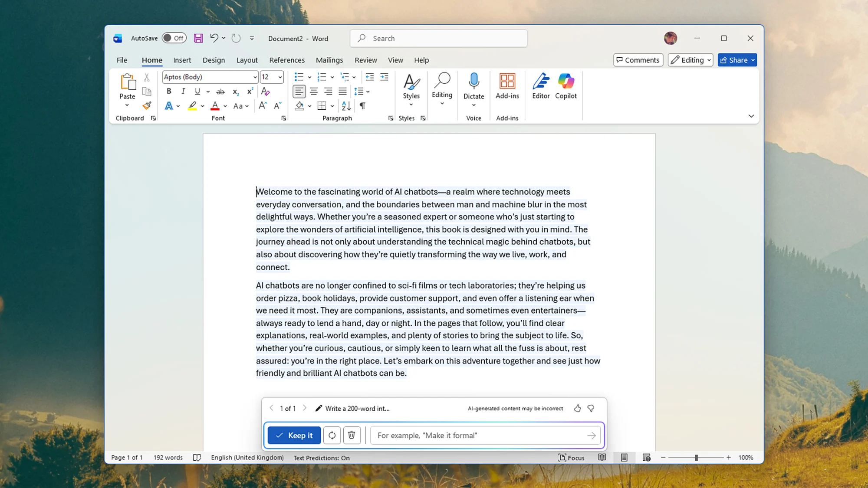Clear all formatting from text
This screenshot has width=868, height=488.
click(265, 92)
